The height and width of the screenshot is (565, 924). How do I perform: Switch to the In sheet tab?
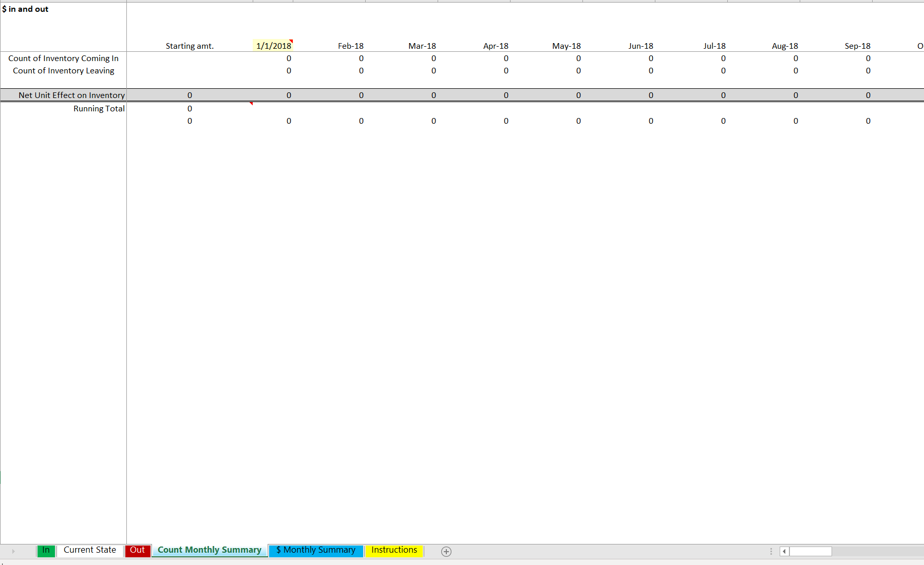(46, 550)
